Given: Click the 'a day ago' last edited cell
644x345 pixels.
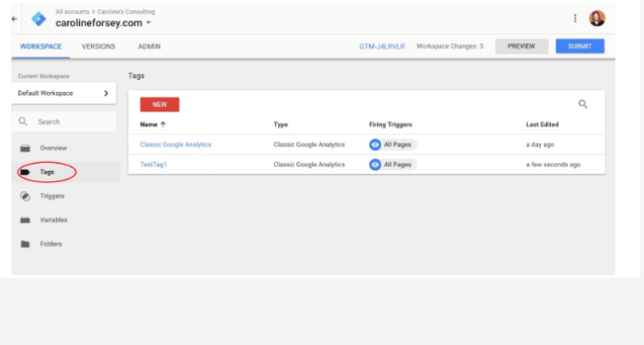Looking at the screenshot, I should pos(540,144).
